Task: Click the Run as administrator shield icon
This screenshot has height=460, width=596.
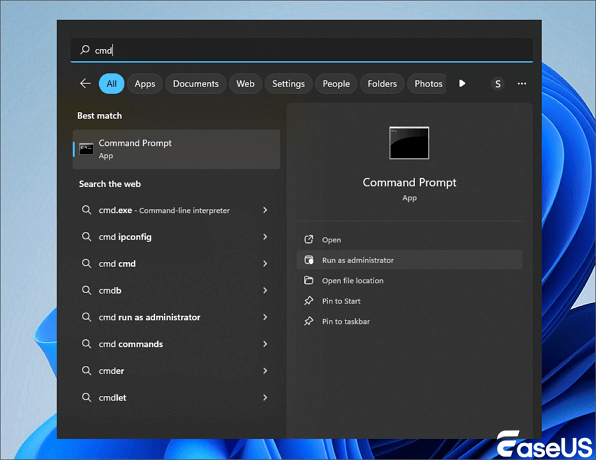Action: coord(309,260)
